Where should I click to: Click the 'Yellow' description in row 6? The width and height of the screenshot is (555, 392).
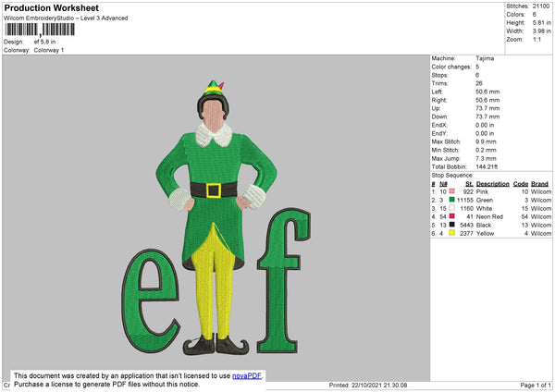[485, 234]
